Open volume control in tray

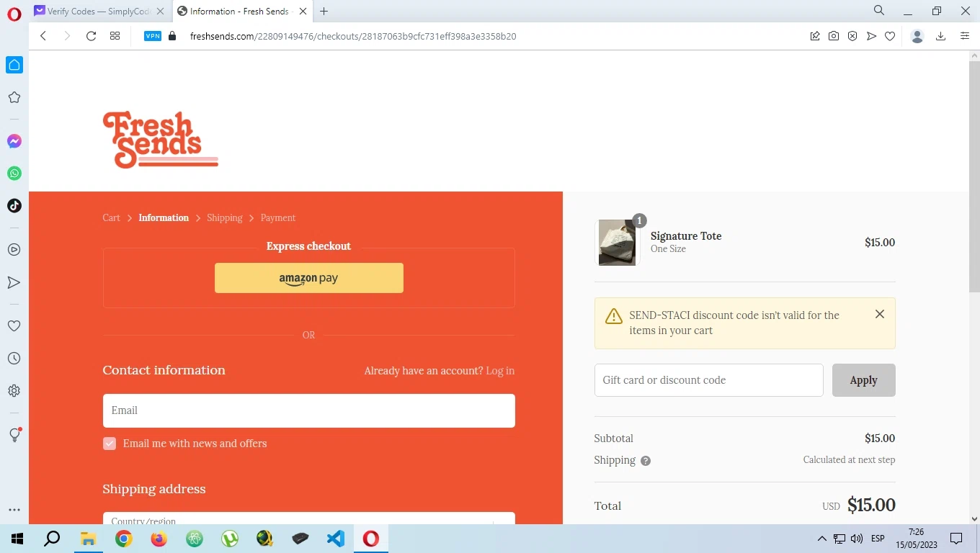[x=857, y=539]
